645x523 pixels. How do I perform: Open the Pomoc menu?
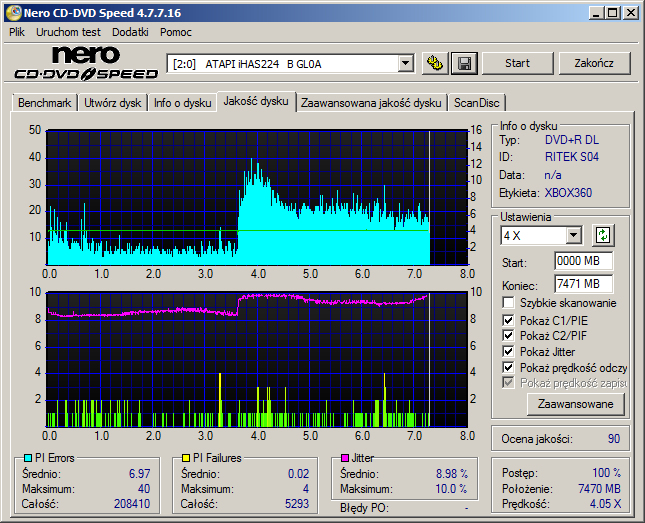(x=176, y=32)
